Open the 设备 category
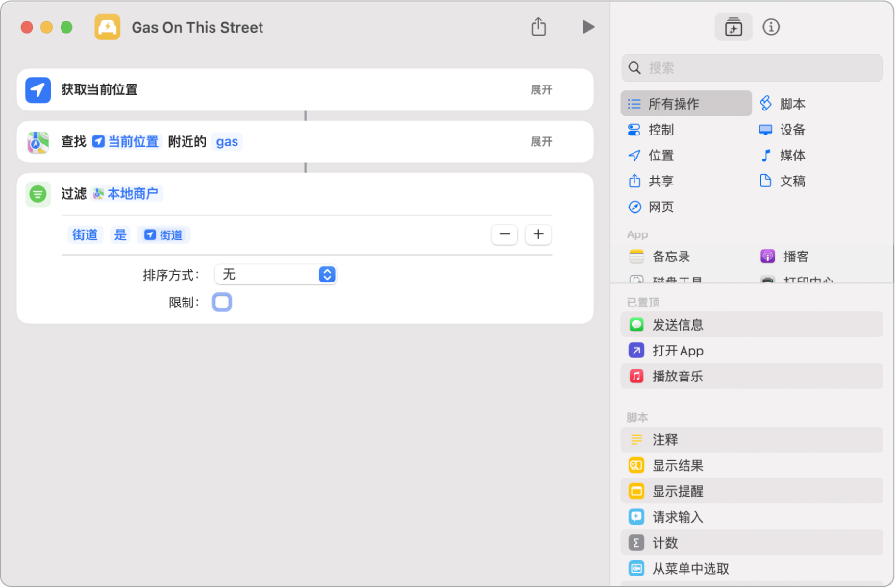 783,130
